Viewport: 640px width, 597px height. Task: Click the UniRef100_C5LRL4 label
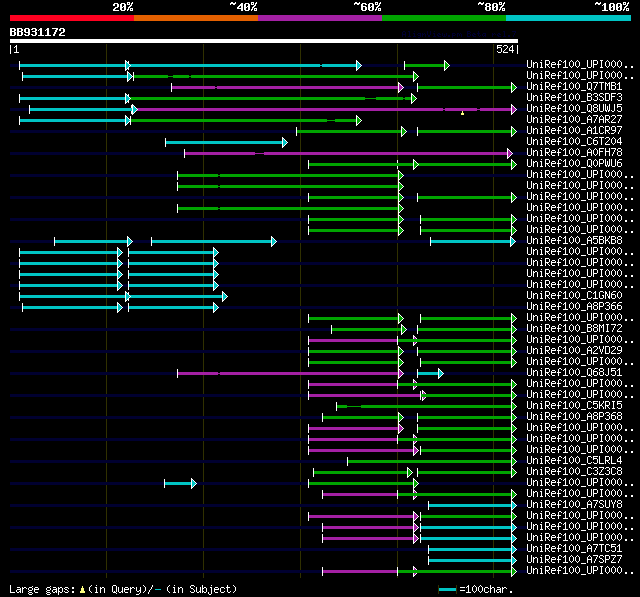574,461
